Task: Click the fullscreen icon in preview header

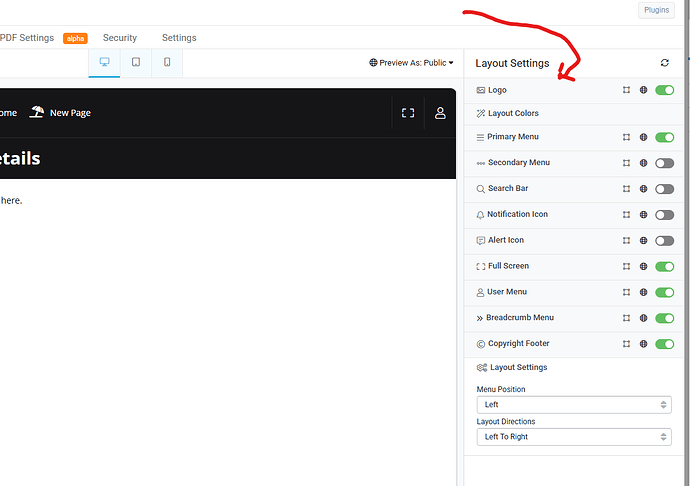Action: tap(408, 113)
